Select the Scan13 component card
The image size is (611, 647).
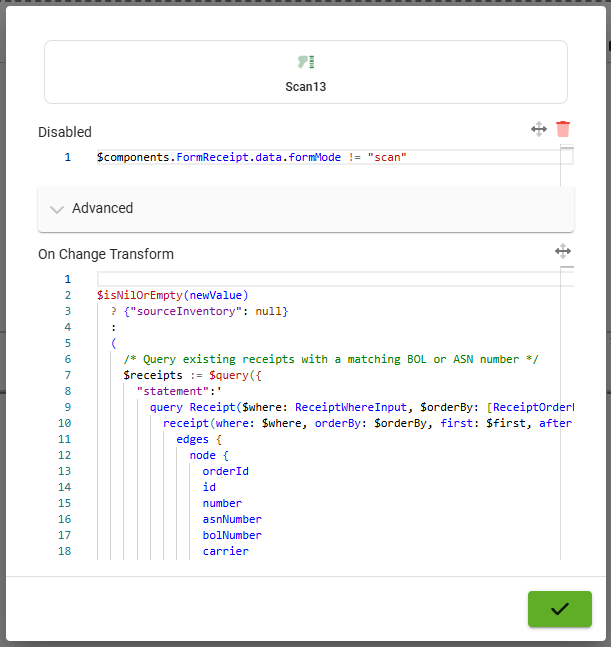point(306,72)
